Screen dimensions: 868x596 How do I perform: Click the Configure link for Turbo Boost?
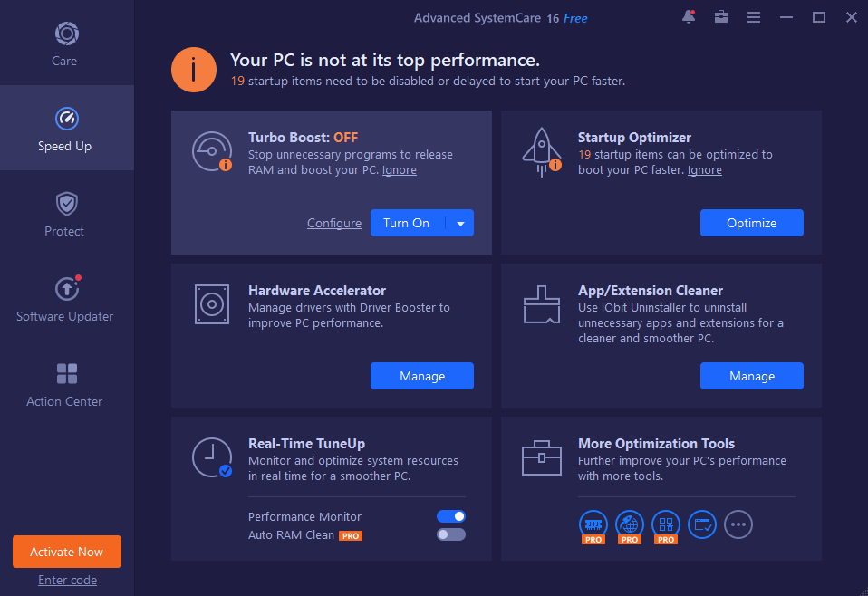click(334, 223)
